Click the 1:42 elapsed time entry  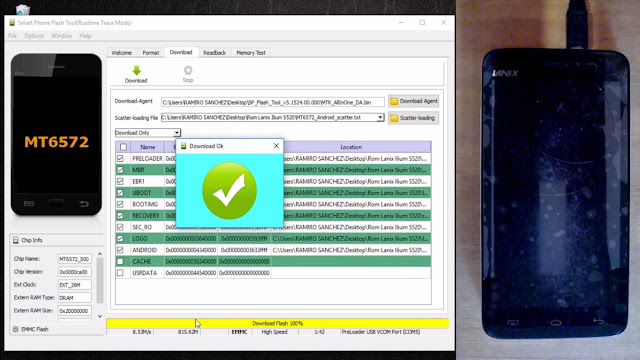pyautogui.click(x=320, y=332)
